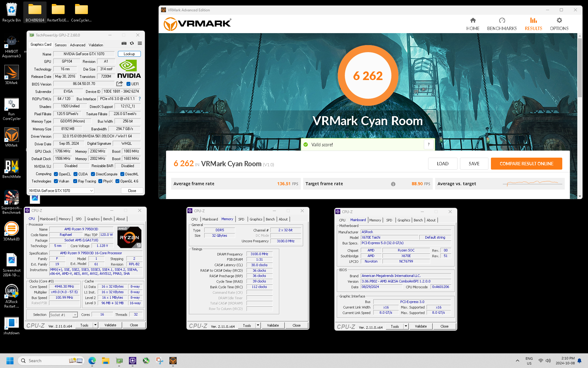Toggle OpenGL 4.6 checkbox in GPU-Z
The width and height of the screenshot is (588, 368).
coord(117,181)
